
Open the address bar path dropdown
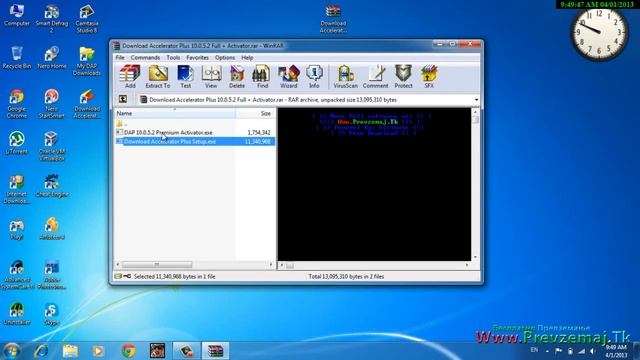pyautogui.click(x=476, y=100)
